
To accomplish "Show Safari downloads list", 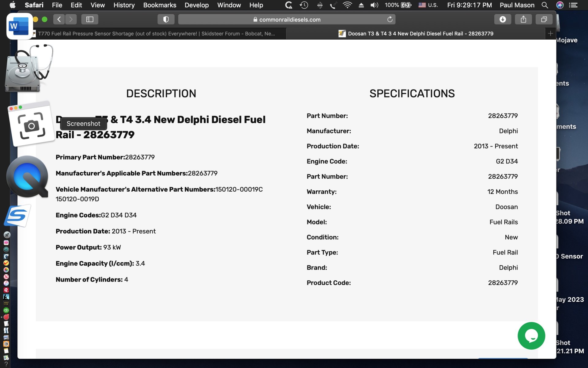I will (x=503, y=19).
